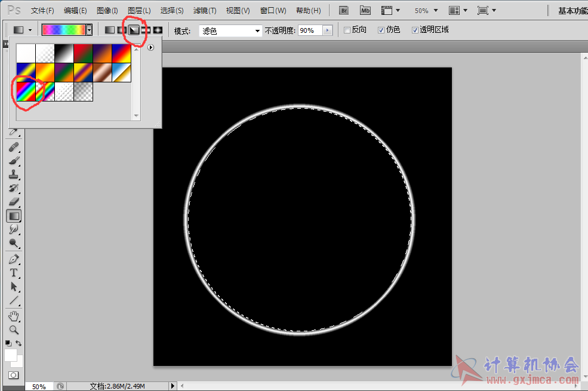
Task: Open the 帮助(H) menu
Action: tap(308, 11)
